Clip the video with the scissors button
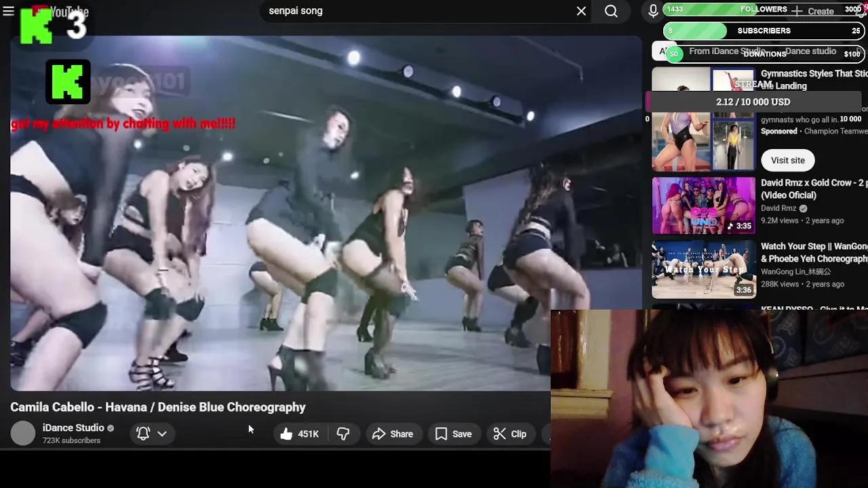868x488 pixels. 510,434
